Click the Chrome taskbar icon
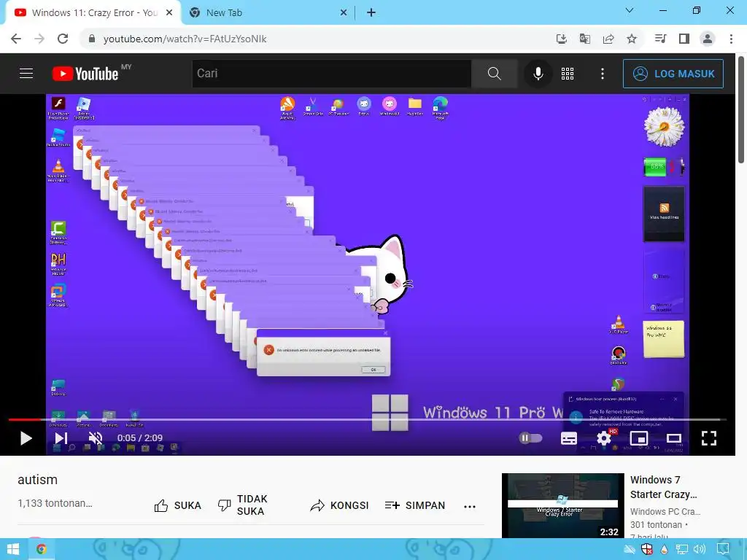 42,549
